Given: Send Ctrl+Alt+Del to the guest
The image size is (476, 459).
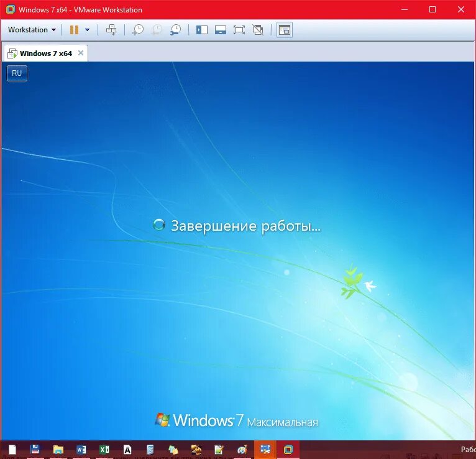Looking at the screenshot, I should pyautogui.click(x=111, y=30).
